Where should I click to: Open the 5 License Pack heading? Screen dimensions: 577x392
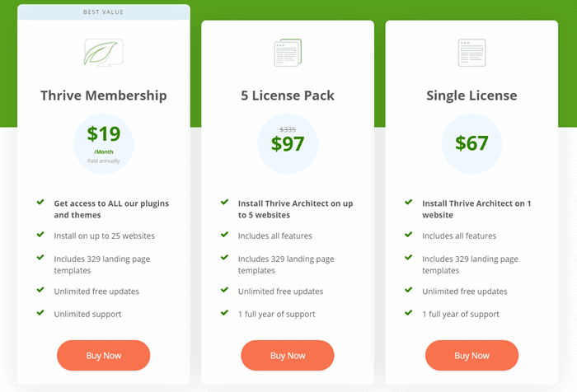point(288,96)
